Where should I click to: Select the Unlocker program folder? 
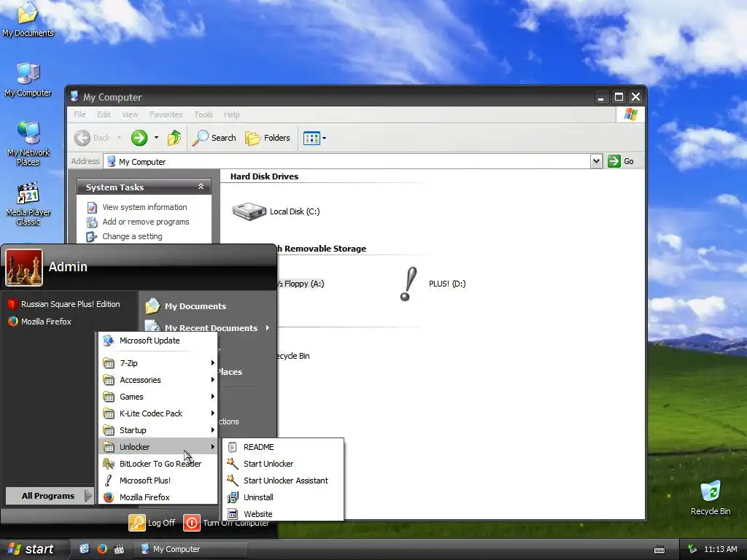pyautogui.click(x=158, y=447)
